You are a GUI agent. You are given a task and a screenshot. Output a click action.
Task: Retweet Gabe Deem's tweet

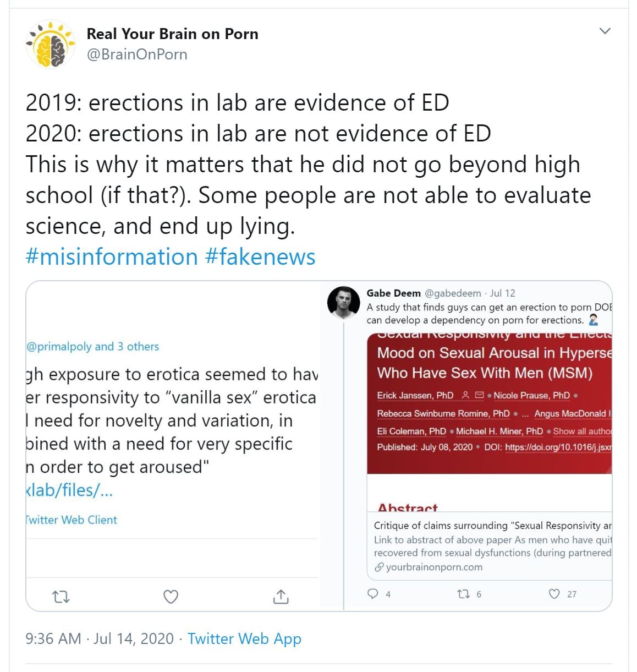pyautogui.click(x=463, y=594)
